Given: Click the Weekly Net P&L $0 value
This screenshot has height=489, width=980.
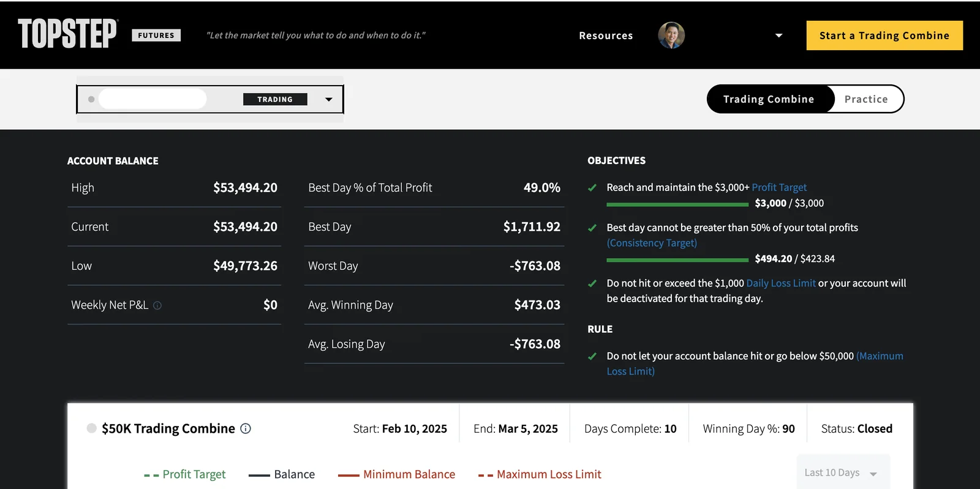Looking at the screenshot, I should [x=270, y=305].
